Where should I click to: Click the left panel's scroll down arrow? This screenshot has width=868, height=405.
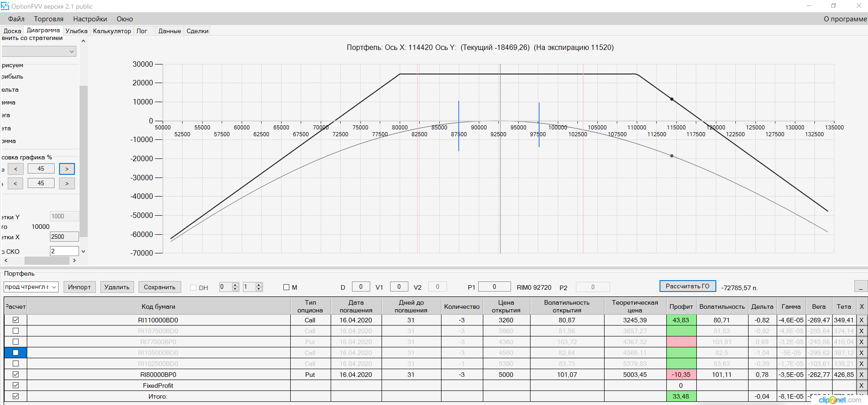[83, 252]
